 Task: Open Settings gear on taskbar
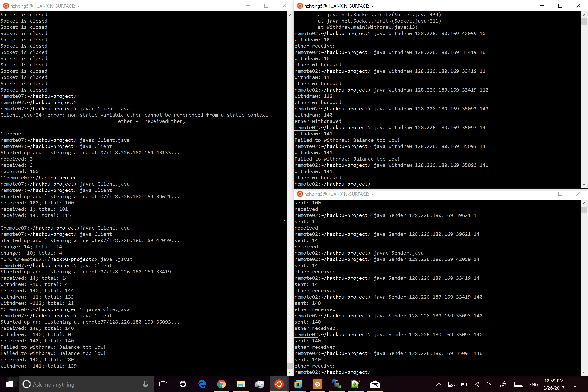point(183,384)
